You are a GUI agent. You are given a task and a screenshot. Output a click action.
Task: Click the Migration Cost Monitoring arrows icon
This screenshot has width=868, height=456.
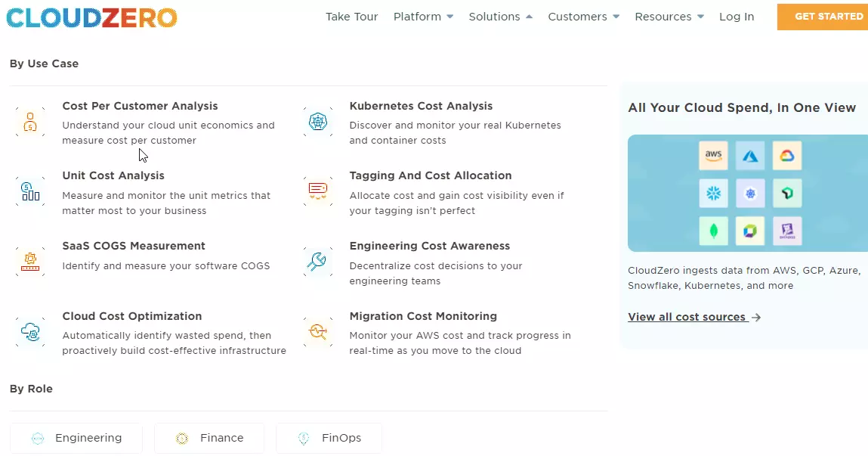tap(318, 331)
